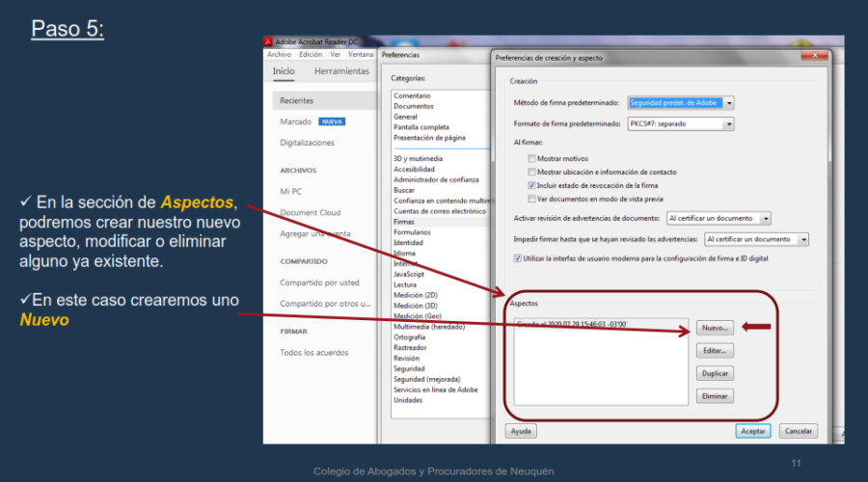Select the Unidades category
This screenshot has width=868, height=482.
(408, 401)
